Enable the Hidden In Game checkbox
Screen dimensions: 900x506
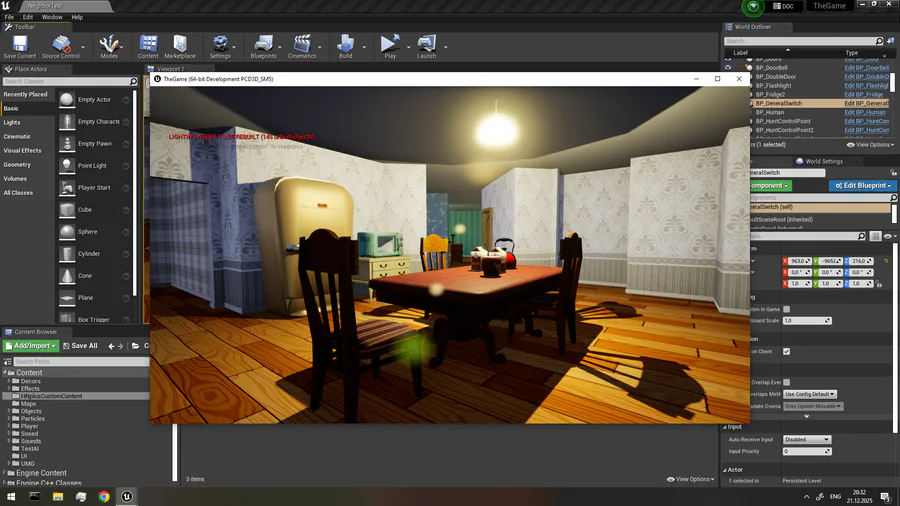786,309
